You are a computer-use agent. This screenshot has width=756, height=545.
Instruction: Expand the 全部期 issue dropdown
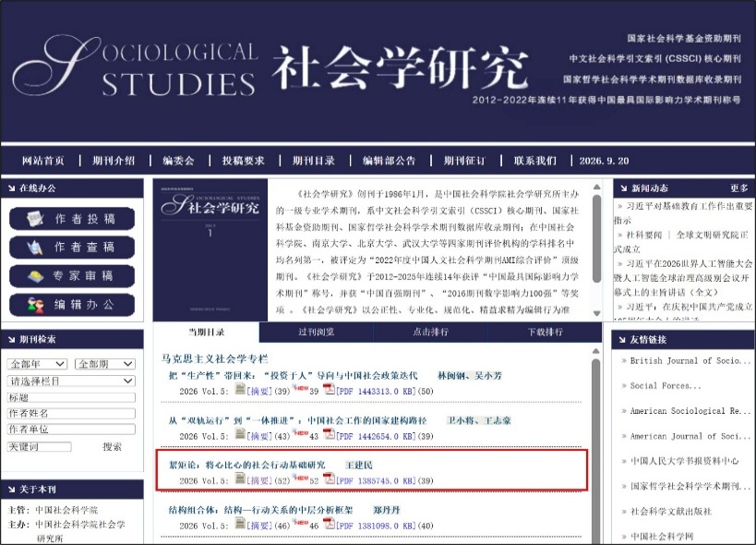point(105,364)
